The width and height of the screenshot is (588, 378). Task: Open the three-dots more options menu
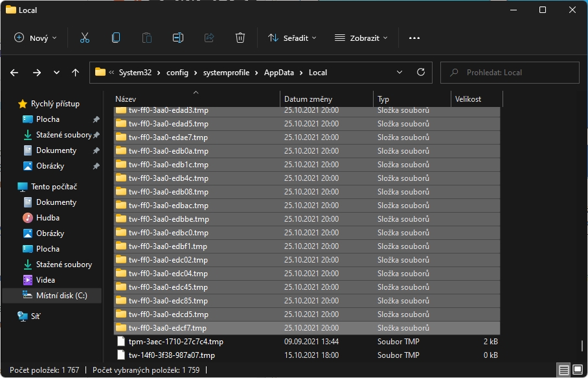(x=414, y=38)
